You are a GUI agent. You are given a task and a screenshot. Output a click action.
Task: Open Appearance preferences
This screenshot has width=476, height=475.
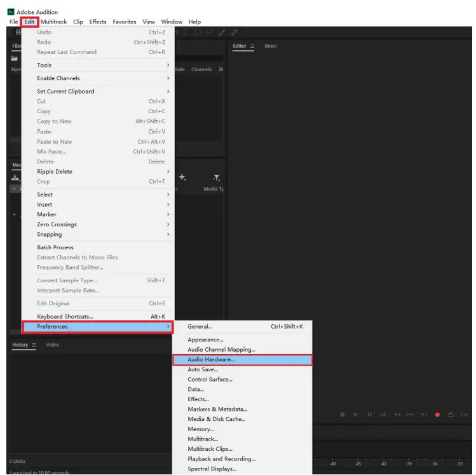(x=242, y=340)
